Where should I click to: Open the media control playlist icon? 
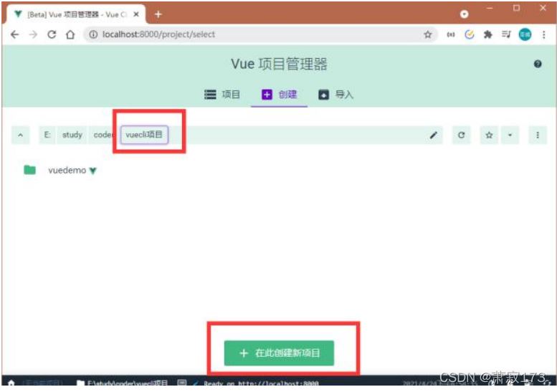point(506,34)
